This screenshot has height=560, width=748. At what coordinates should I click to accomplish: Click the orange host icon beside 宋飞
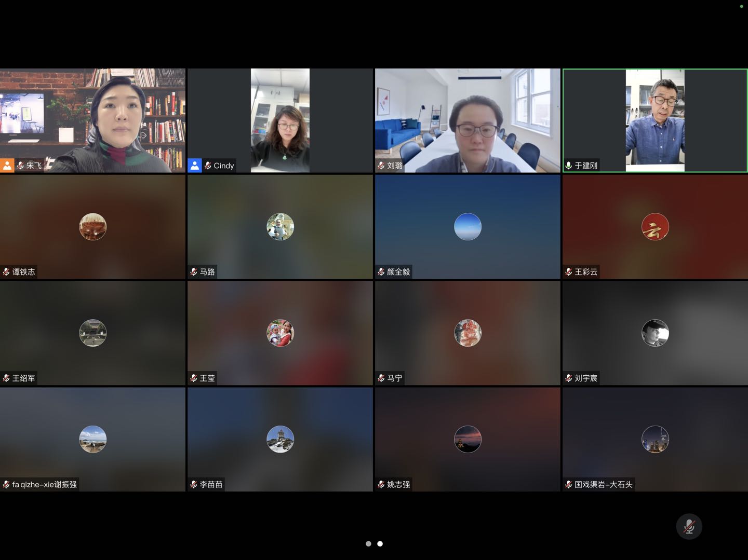click(7, 166)
